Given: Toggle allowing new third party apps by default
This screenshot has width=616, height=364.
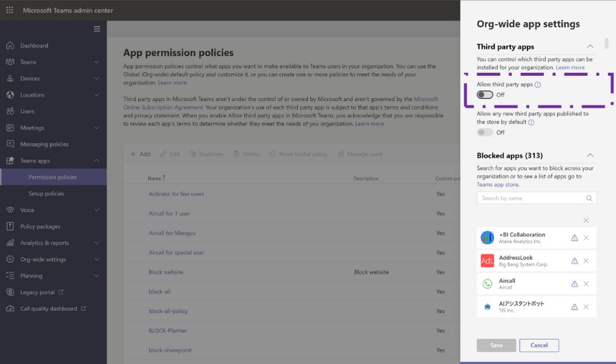Looking at the screenshot, I should click(483, 131).
